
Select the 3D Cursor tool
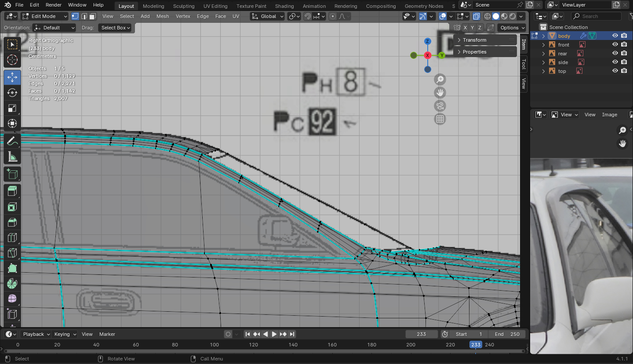(12, 60)
